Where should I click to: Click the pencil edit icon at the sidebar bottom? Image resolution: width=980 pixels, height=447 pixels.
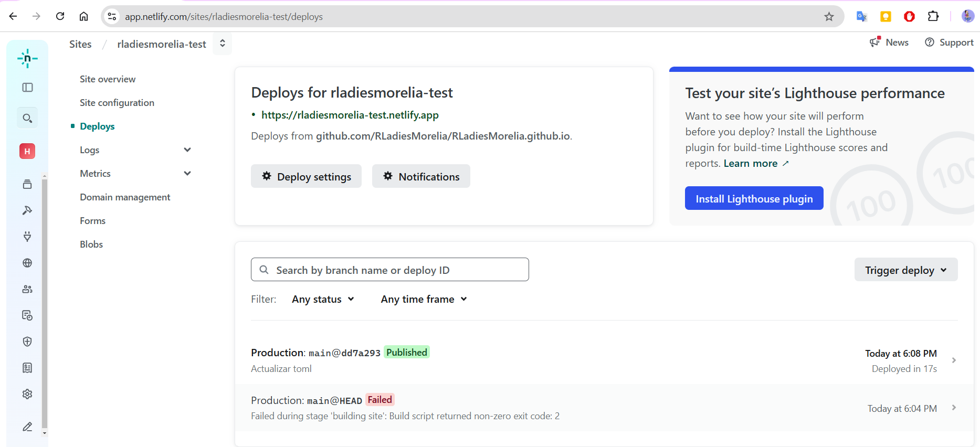pyautogui.click(x=27, y=427)
